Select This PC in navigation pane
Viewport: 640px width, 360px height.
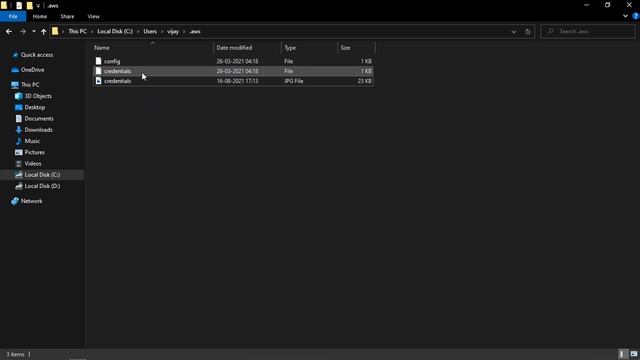(30, 84)
